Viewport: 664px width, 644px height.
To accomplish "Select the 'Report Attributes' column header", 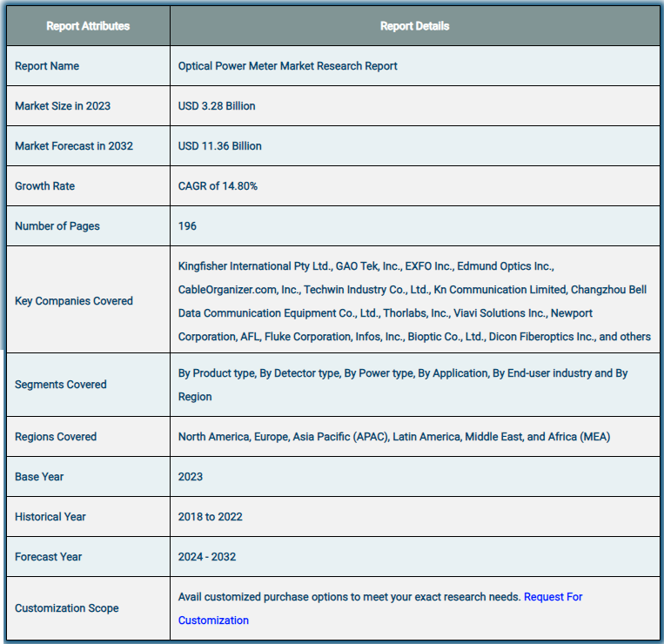I will point(88,26).
